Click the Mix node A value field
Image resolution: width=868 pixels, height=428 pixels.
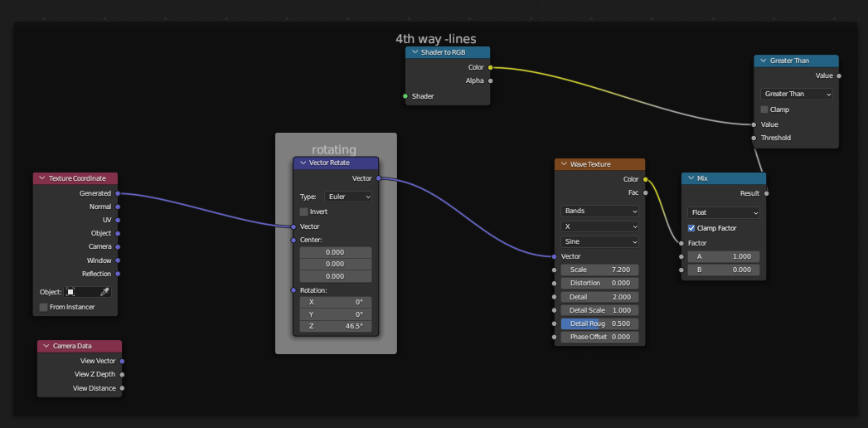tap(724, 256)
